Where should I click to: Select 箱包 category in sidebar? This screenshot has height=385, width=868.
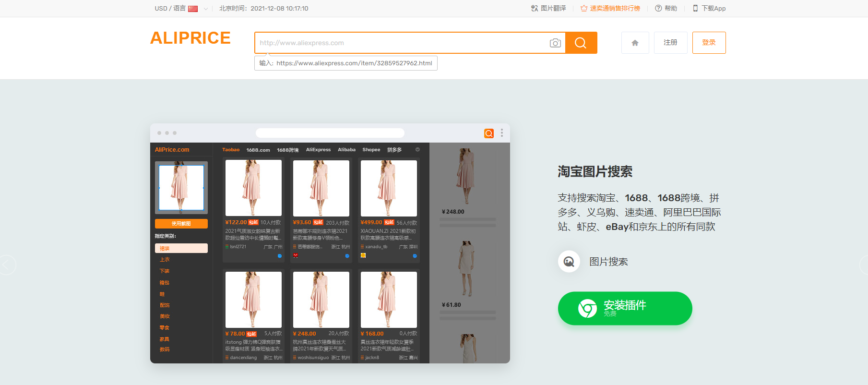click(165, 283)
